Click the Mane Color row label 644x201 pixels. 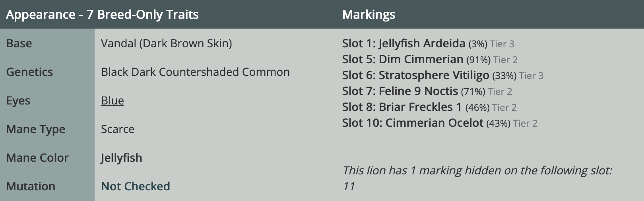(x=37, y=158)
